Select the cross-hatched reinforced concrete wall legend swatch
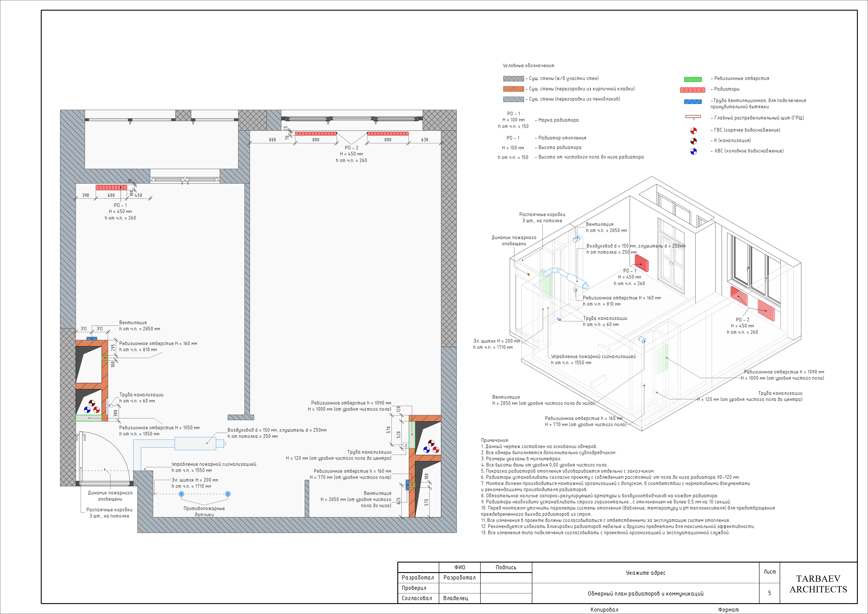The height and width of the screenshot is (614, 868). [513, 79]
